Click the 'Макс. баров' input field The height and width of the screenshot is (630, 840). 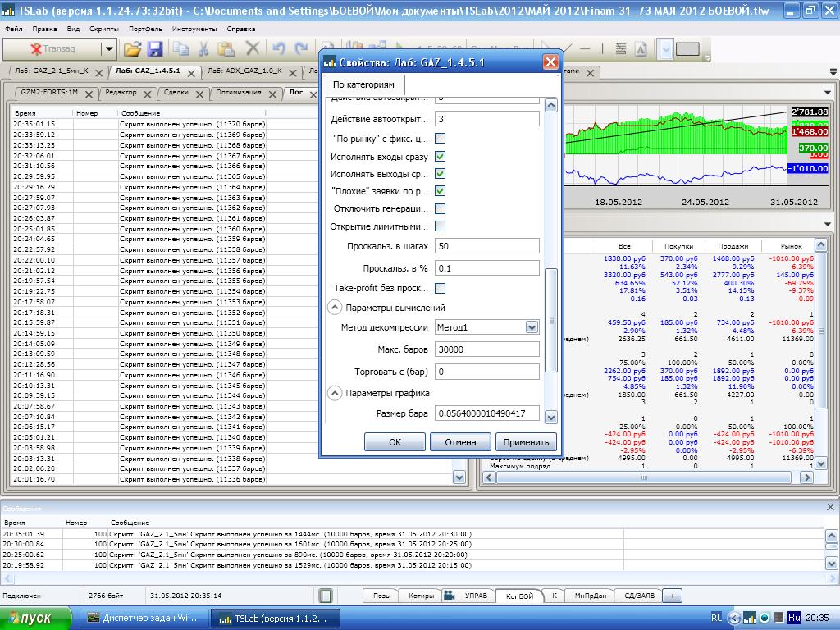(x=486, y=349)
